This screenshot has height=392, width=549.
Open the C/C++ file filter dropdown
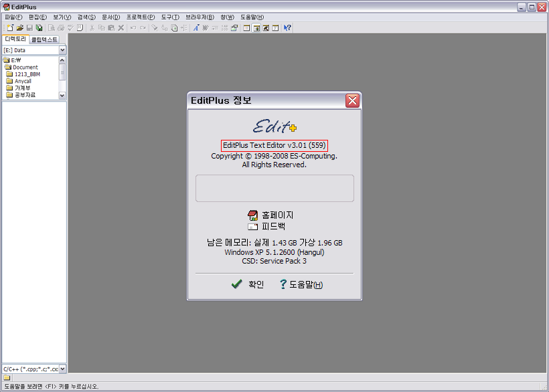point(62,369)
